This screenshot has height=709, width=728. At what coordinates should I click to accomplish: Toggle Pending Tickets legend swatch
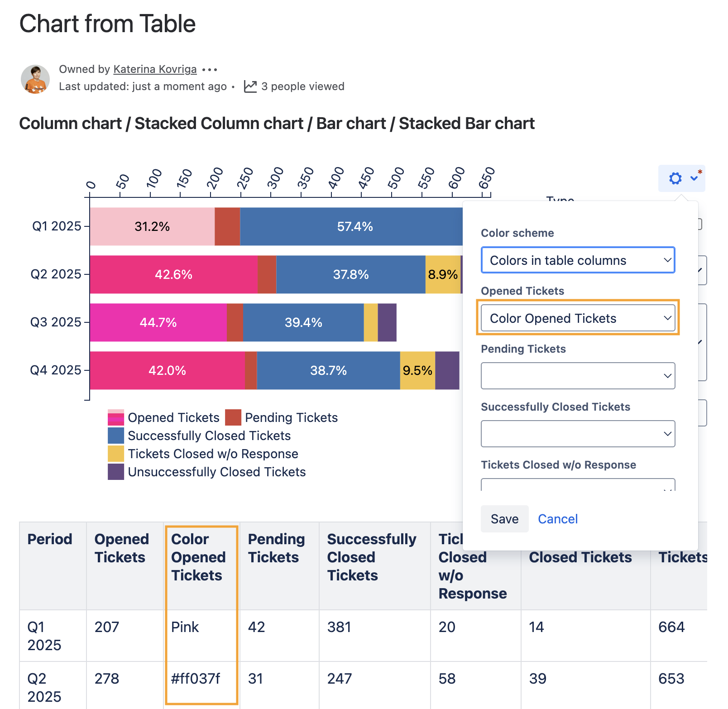click(233, 417)
